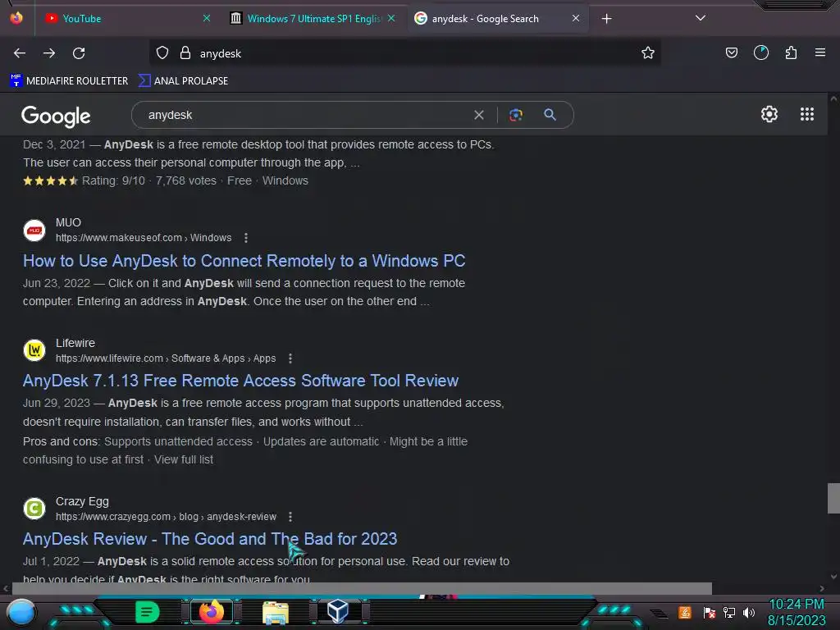Click the volume speaker tray icon
The height and width of the screenshot is (630, 840).
pyautogui.click(x=748, y=612)
